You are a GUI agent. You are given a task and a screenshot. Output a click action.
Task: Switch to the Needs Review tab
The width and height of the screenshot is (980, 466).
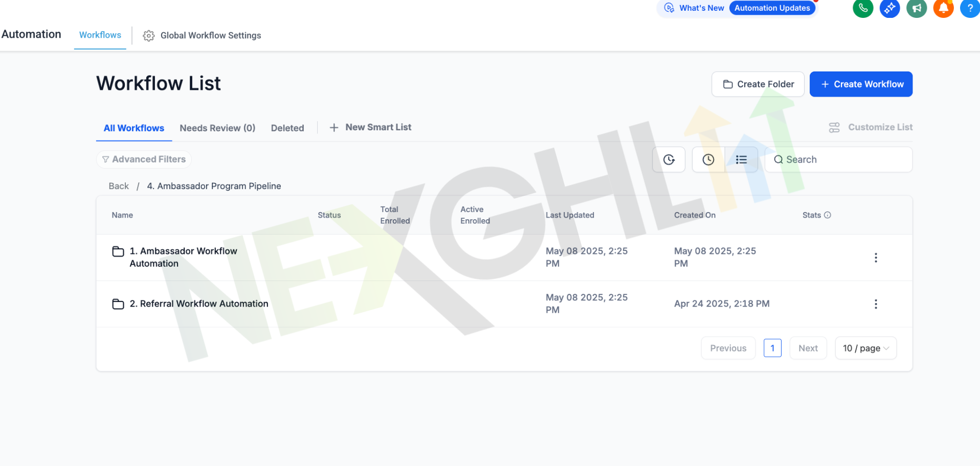click(217, 128)
